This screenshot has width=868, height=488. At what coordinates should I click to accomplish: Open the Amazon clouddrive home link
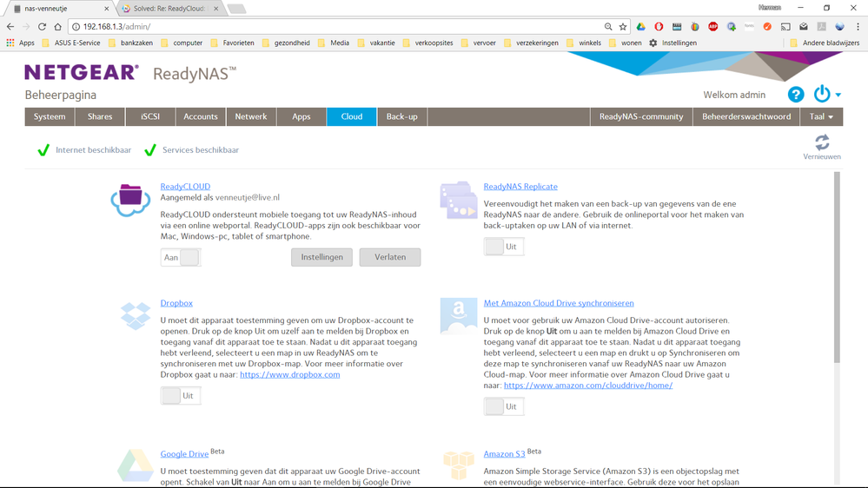click(x=588, y=386)
